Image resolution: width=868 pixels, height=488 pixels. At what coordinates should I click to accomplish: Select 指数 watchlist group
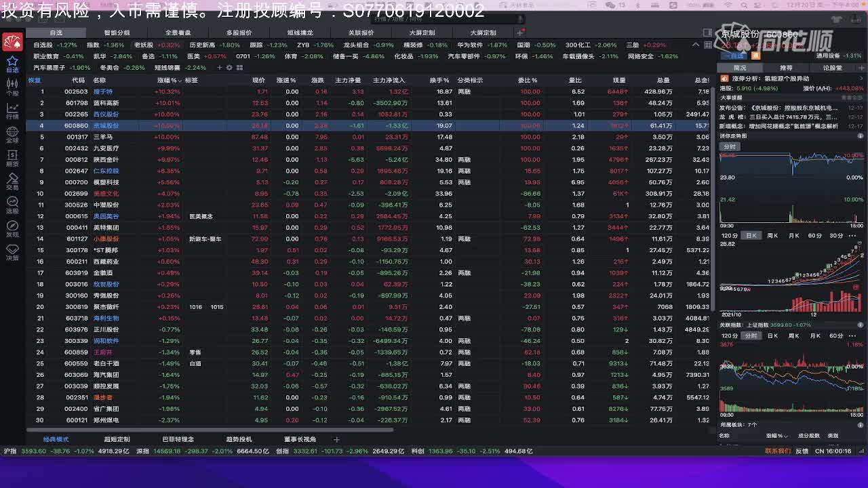105,45
